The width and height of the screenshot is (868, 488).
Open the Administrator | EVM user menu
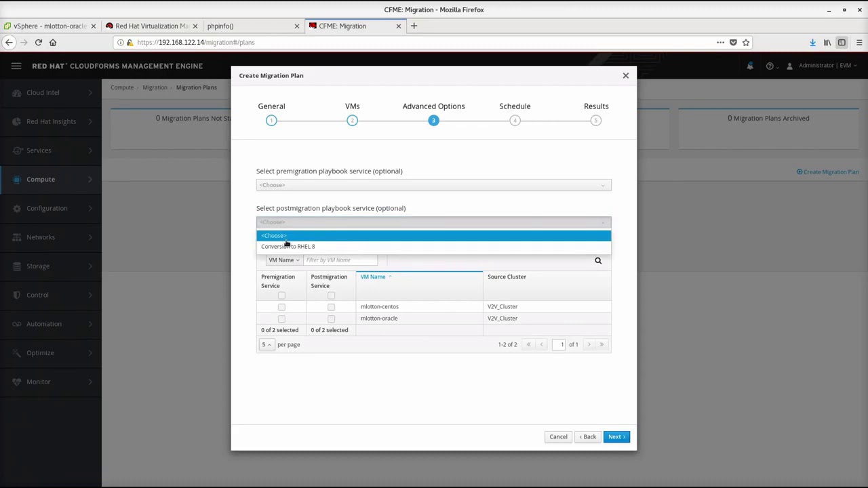coord(822,66)
